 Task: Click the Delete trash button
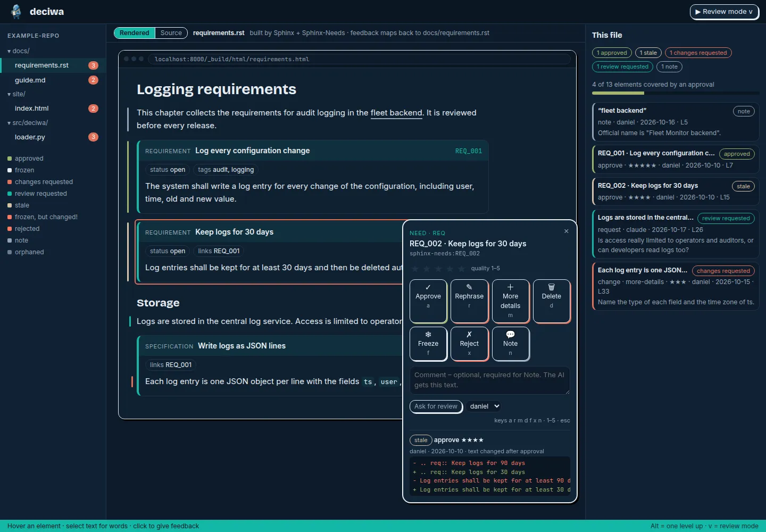coord(551,301)
